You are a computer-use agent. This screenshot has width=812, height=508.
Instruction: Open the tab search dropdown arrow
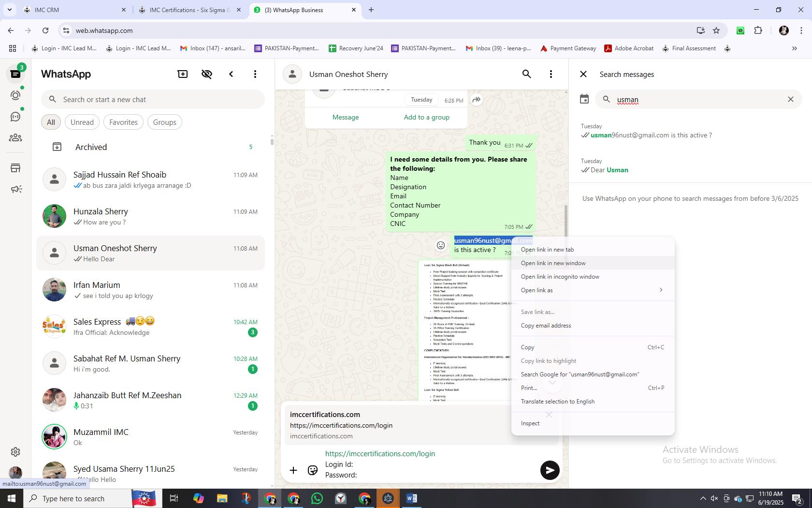[x=9, y=10]
